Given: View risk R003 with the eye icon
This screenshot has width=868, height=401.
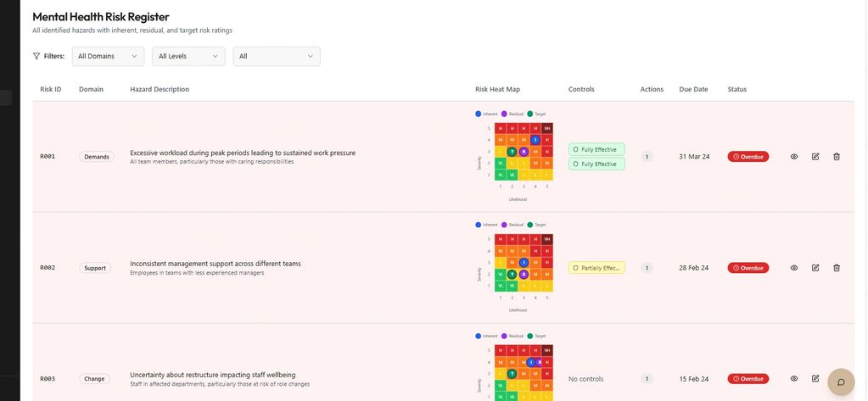Looking at the screenshot, I should 794,379.
